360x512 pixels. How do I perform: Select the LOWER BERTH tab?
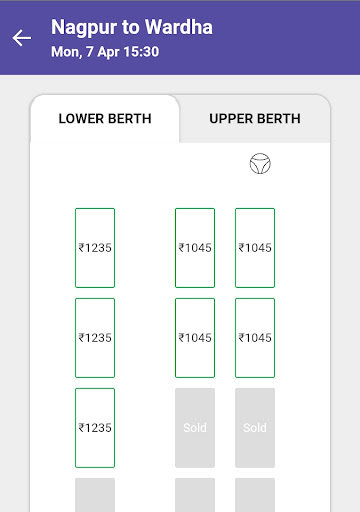[x=105, y=119]
